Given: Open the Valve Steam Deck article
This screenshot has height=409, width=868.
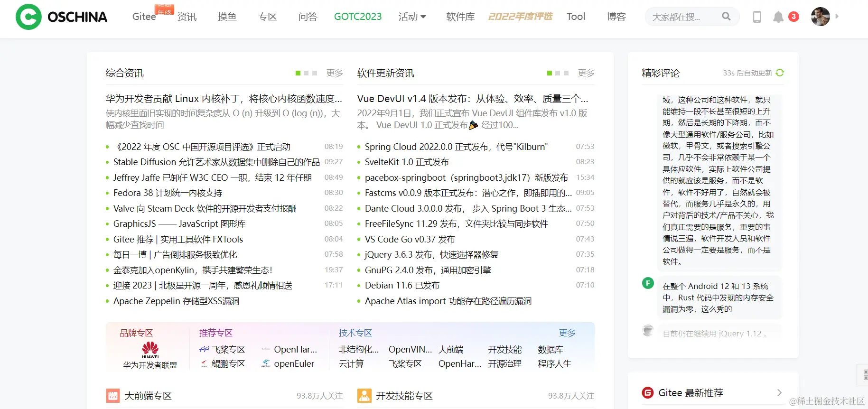Looking at the screenshot, I should (x=205, y=208).
